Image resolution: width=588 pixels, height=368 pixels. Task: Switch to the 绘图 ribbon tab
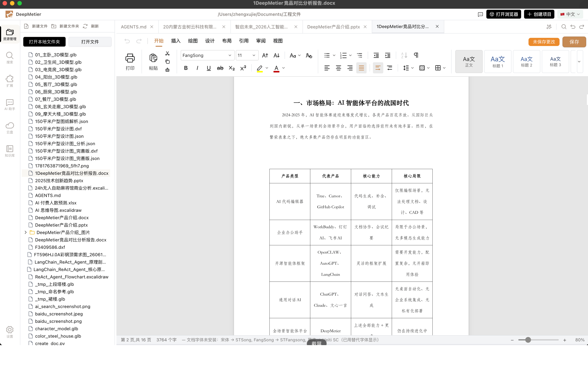193,41
